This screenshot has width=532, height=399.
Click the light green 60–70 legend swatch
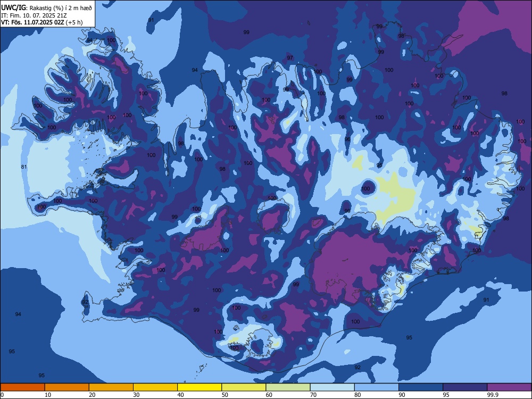coord(288,387)
